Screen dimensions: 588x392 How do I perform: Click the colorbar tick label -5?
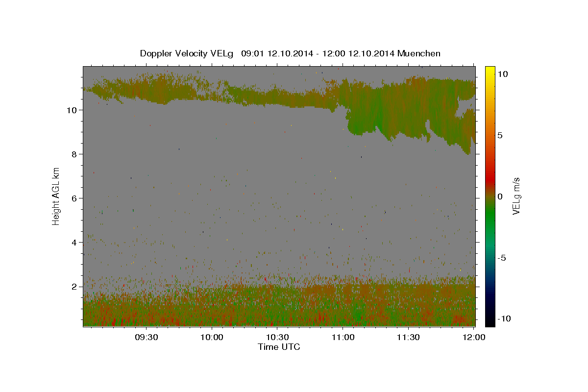tap(501, 258)
